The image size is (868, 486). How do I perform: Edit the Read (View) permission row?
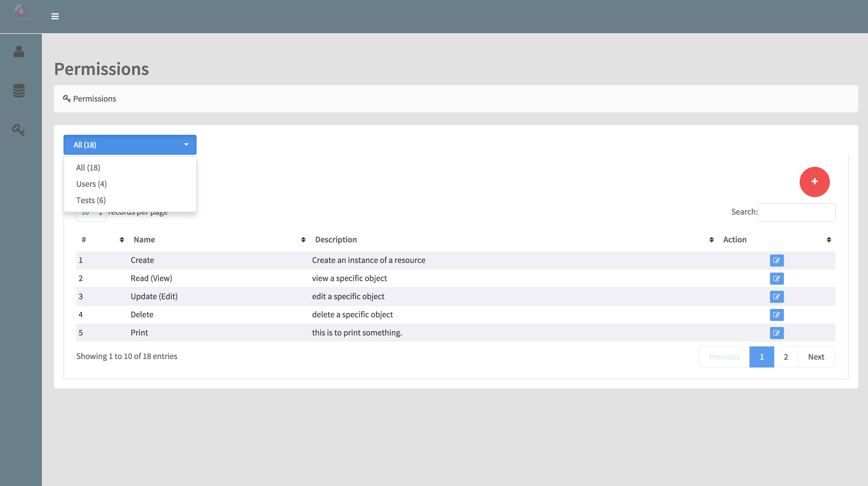(776, 279)
